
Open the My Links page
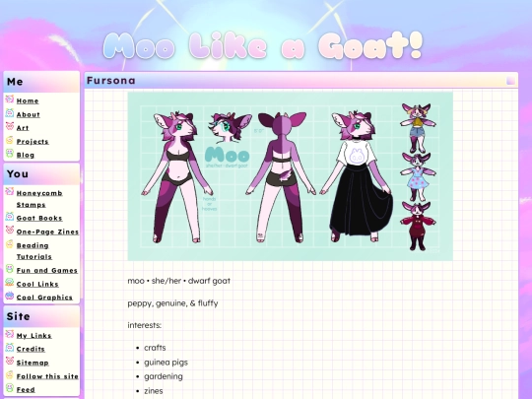pos(33,336)
